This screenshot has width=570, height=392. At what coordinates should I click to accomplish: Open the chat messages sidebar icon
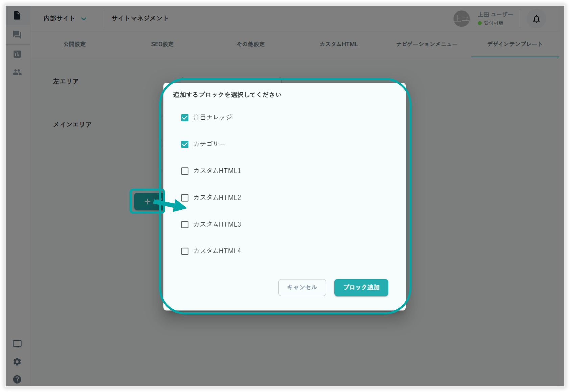click(x=17, y=35)
